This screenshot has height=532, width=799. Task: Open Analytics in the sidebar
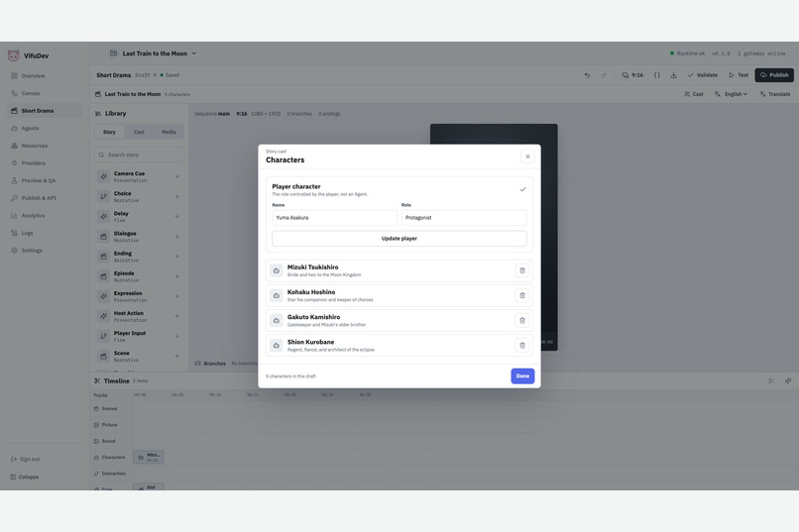[x=45, y=215]
